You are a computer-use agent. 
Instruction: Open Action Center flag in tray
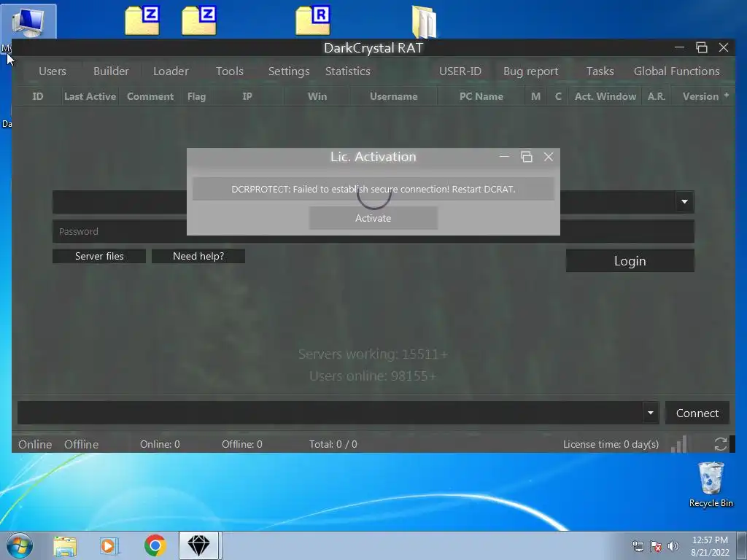pos(656,546)
